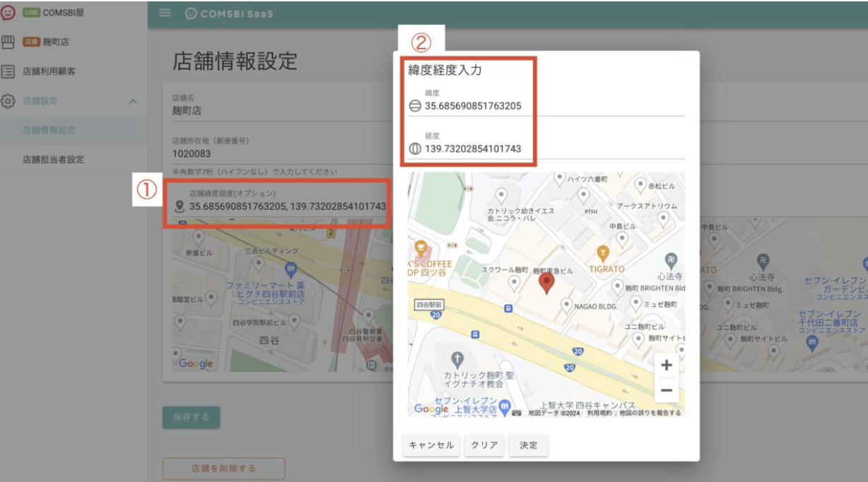Click the 心法寺 temple marker on map

(671, 260)
